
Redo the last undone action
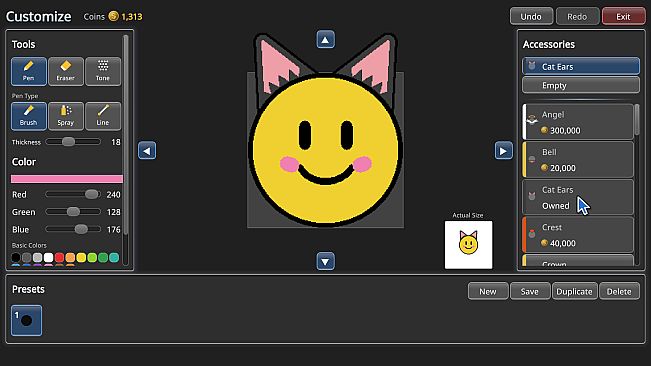[577, 16]
